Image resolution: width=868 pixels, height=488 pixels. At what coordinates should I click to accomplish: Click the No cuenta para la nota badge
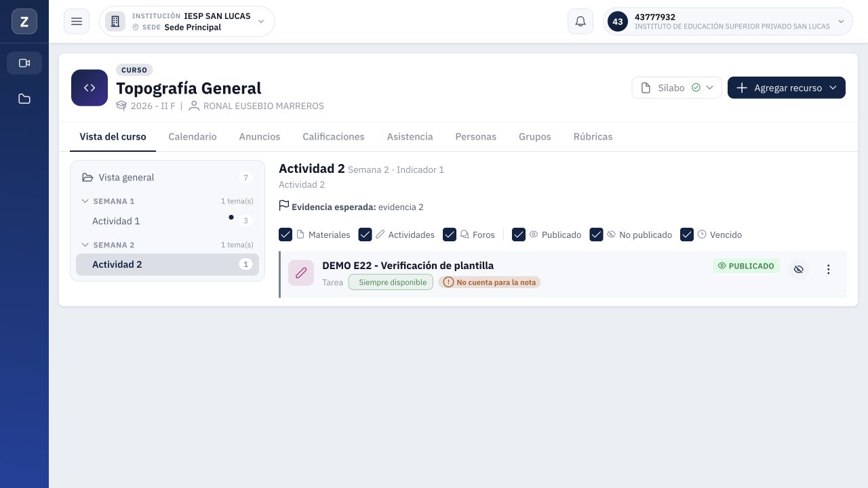coord(490,282)
